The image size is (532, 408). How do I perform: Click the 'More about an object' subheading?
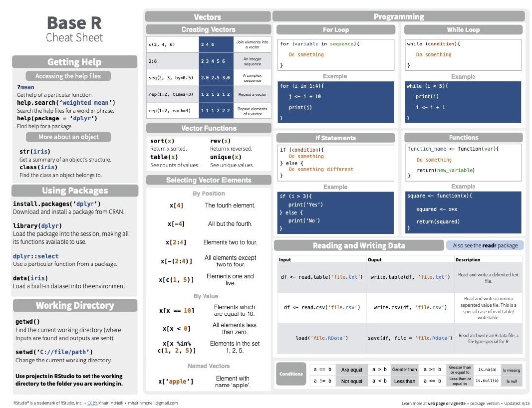click(x=68, y=137)
